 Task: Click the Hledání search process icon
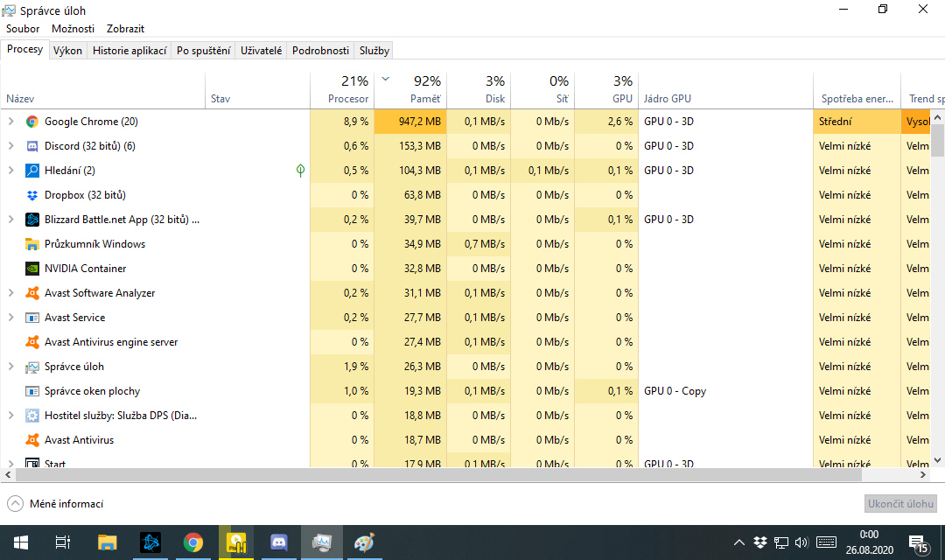pyautogui.click(x=32, y=171)
